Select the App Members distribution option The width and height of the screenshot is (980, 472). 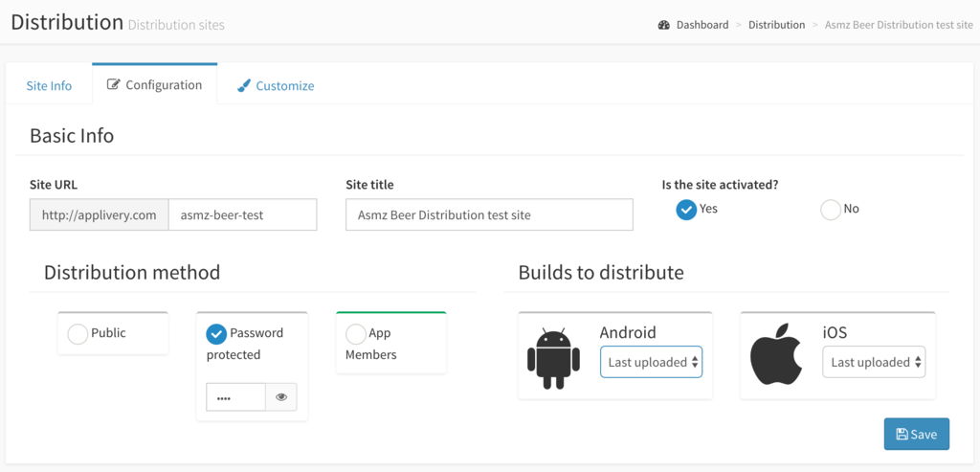point(356,334)
